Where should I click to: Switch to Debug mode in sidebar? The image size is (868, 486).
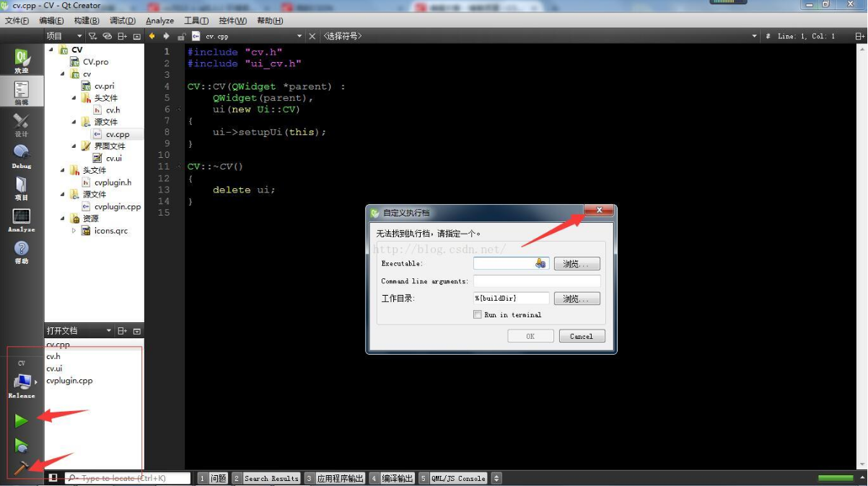tap(22, 156)
